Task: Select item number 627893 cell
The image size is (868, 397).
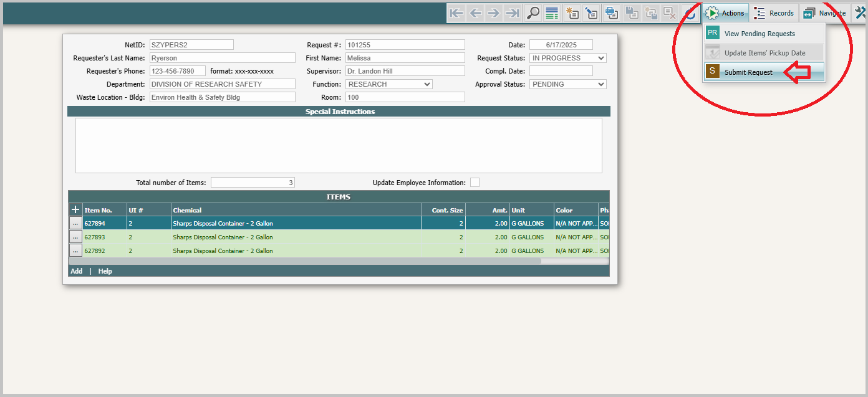Action: (104, 237)
